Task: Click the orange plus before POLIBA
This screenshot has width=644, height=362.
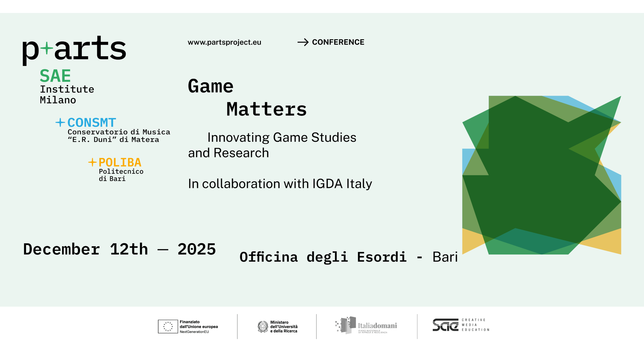Action: click(x=92, y=162)
